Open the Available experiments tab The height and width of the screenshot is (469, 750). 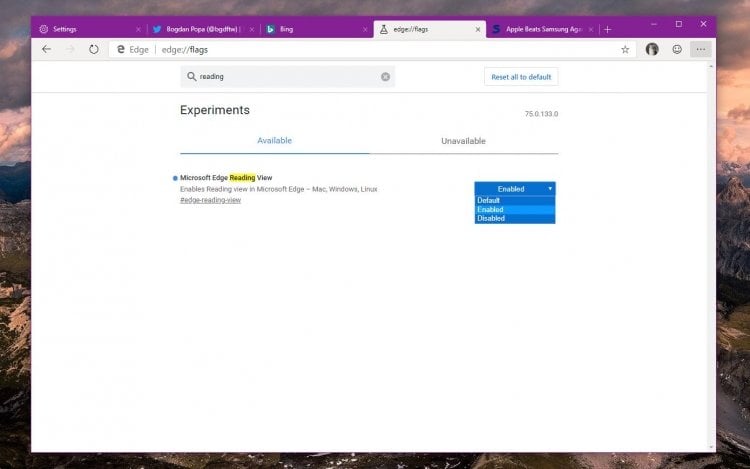275,141
